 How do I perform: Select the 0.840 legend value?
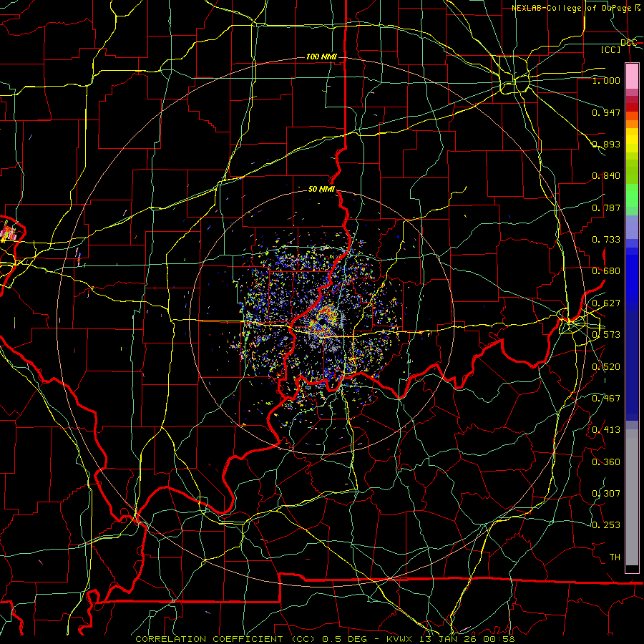(606, 176)
